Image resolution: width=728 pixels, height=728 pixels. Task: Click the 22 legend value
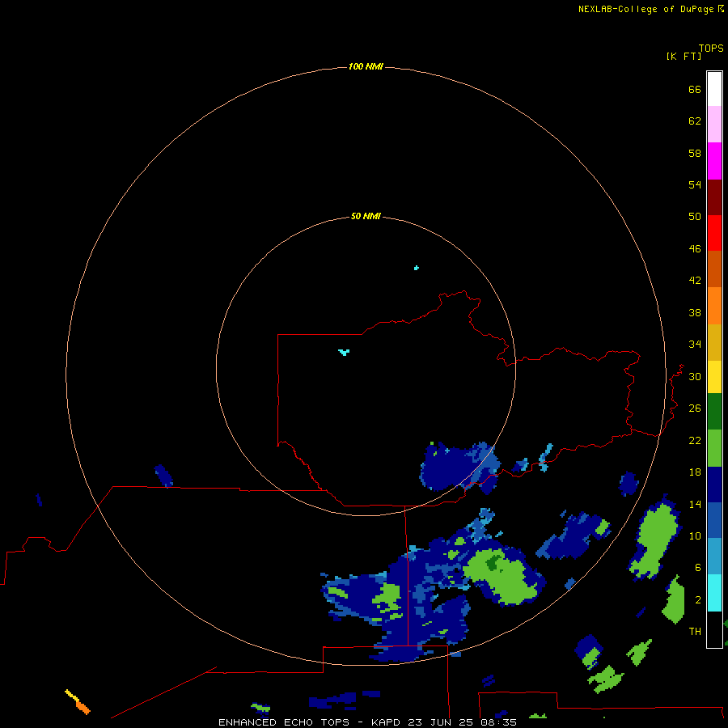tap(695, 440)
